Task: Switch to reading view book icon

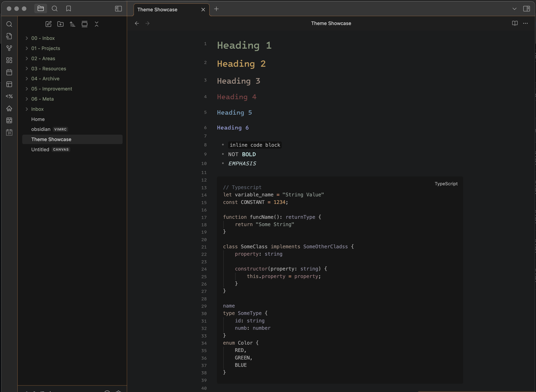Action: click(x=515, y=23)
